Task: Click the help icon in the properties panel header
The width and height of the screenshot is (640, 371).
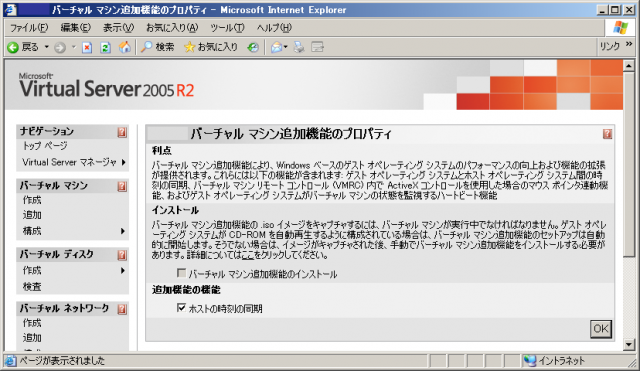Action: (x=607, y=134)
